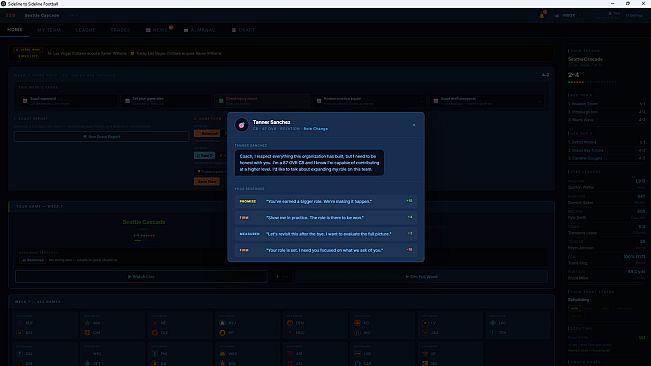
Task: Click the Role Change label in dialog header
Action: click(316, 129)
